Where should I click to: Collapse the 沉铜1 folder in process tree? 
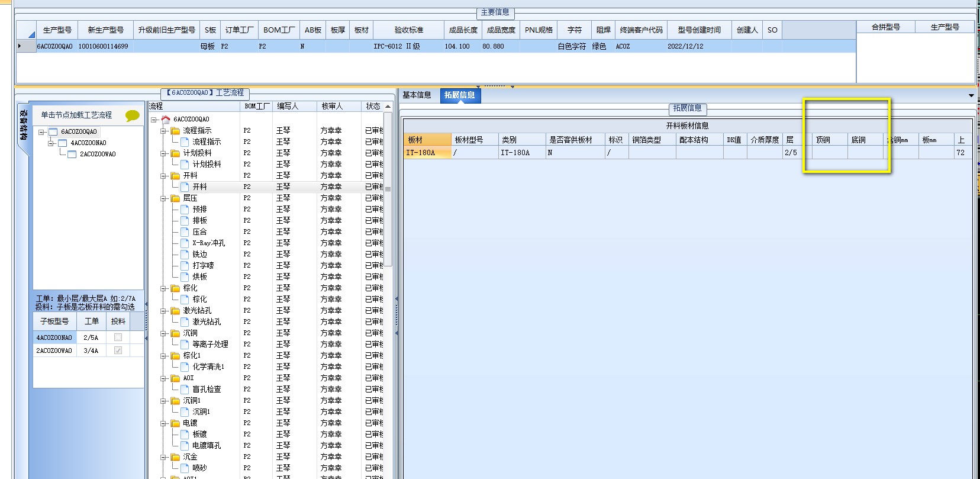163,401
